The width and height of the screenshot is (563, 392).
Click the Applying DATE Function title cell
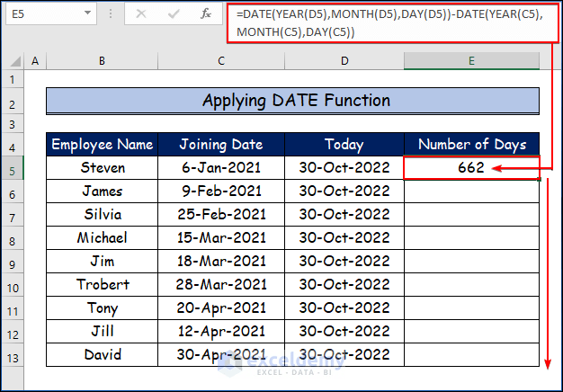292,101
